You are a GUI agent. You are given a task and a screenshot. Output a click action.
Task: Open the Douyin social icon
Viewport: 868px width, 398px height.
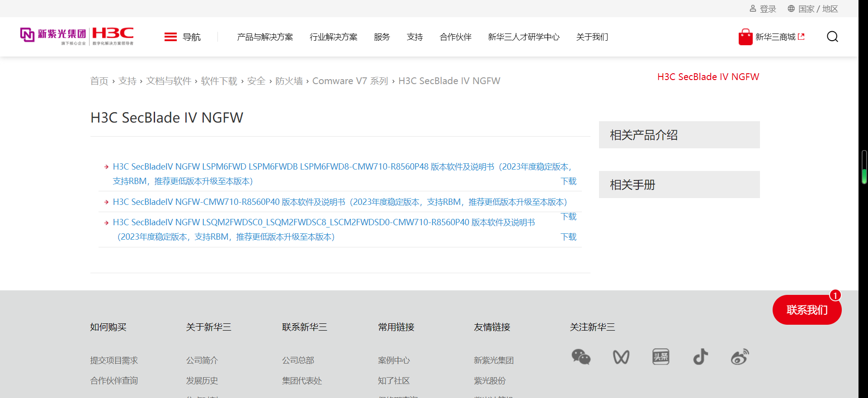point(701,357)
